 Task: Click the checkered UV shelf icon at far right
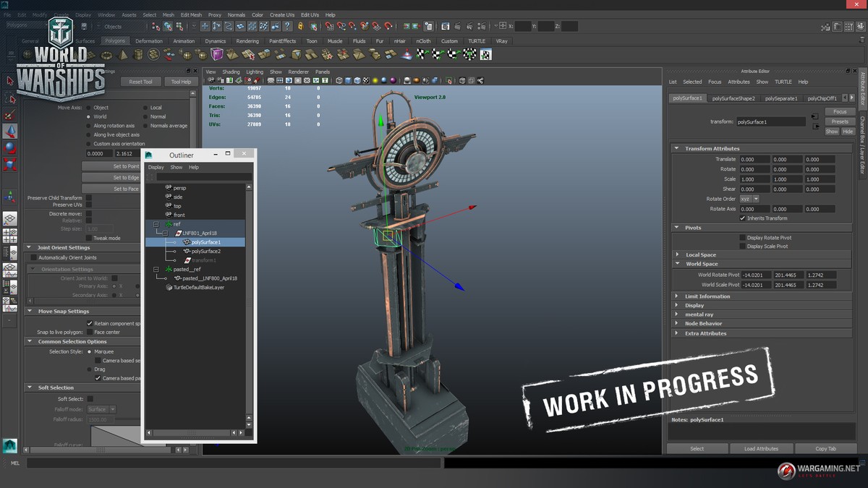click(486, 55)
